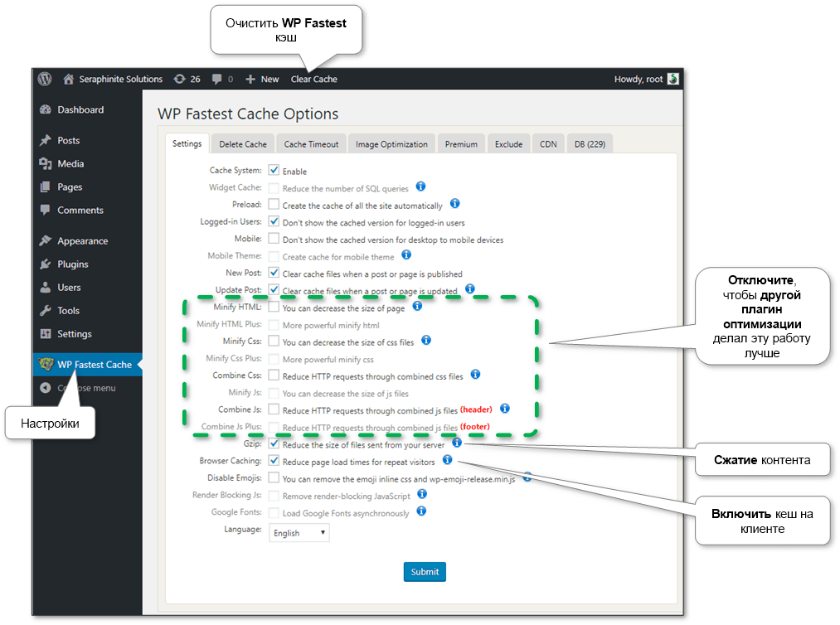Image resolution: width=840 pixels, height=625 pixels.
Task: Click the info icon for Combine Js header
Action: (505, 409)
